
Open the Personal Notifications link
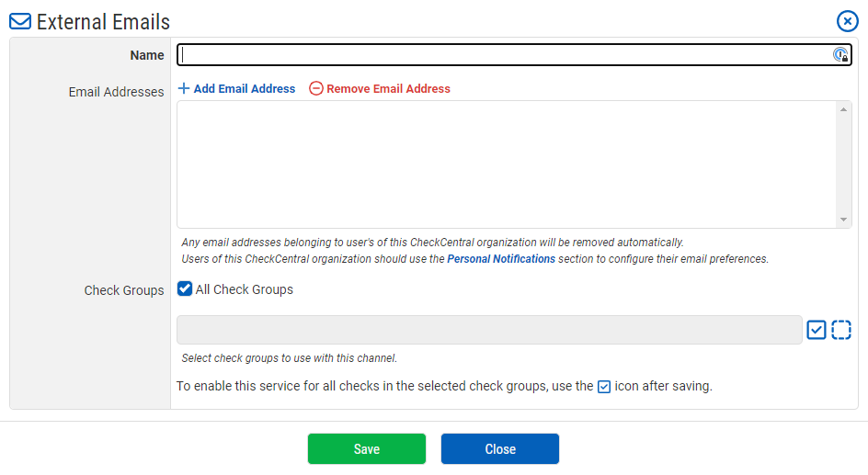501,259
